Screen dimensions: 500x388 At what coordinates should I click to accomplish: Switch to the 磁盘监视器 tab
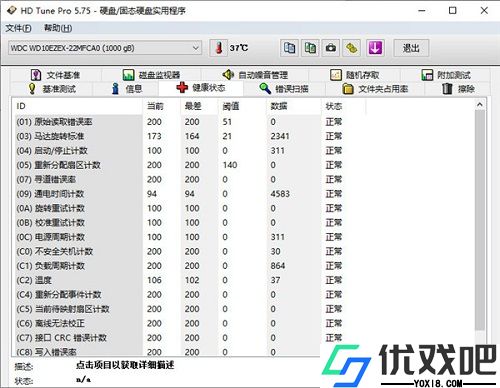pyautogui.click(x=152, y=75)
